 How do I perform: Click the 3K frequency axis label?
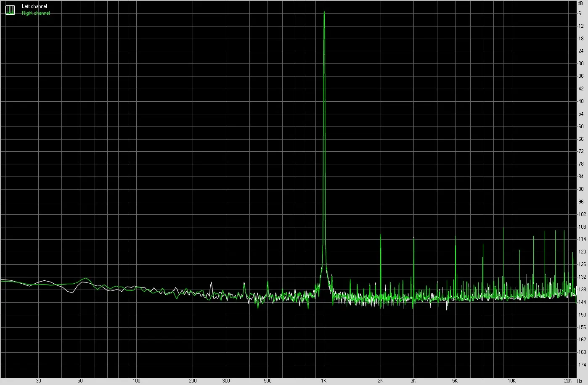[413, 381]
